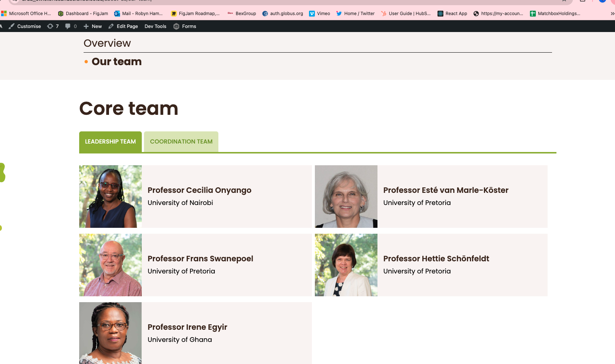Click the Our team navigation link
The image size is (615, 364).
(x=116, y=61)
